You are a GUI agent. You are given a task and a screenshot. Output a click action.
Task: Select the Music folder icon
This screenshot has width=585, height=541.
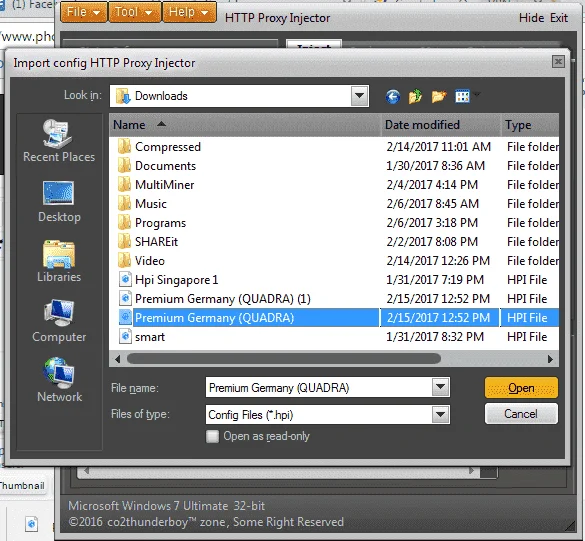click(x=124, y=204)
